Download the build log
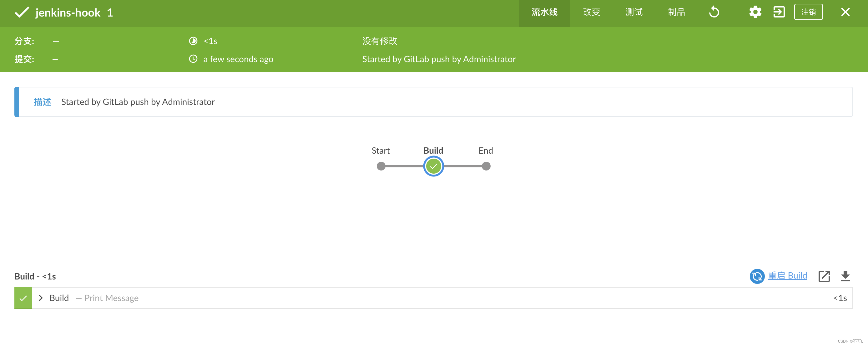The width and height of the screenshot is (868, 346). pyautogui.click(x=845, y=276)
